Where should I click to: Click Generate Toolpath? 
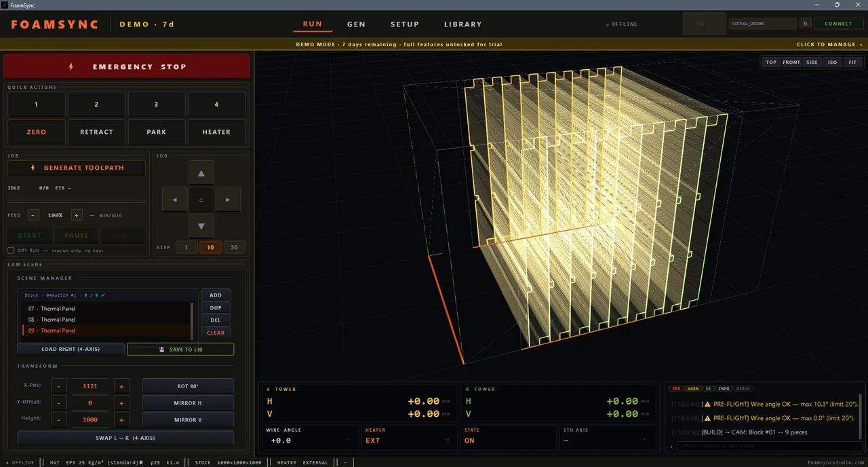tap(77, 168)
